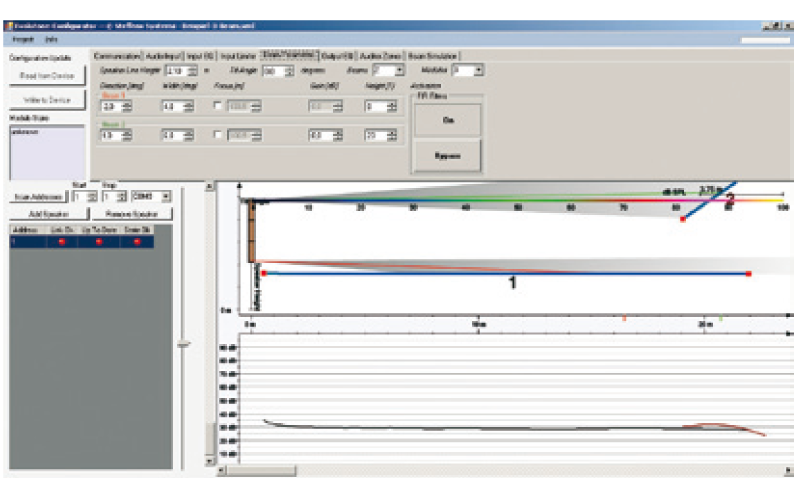
Task: Click the horizontal scrollbar right arrow
Action: tap(789, 470)
